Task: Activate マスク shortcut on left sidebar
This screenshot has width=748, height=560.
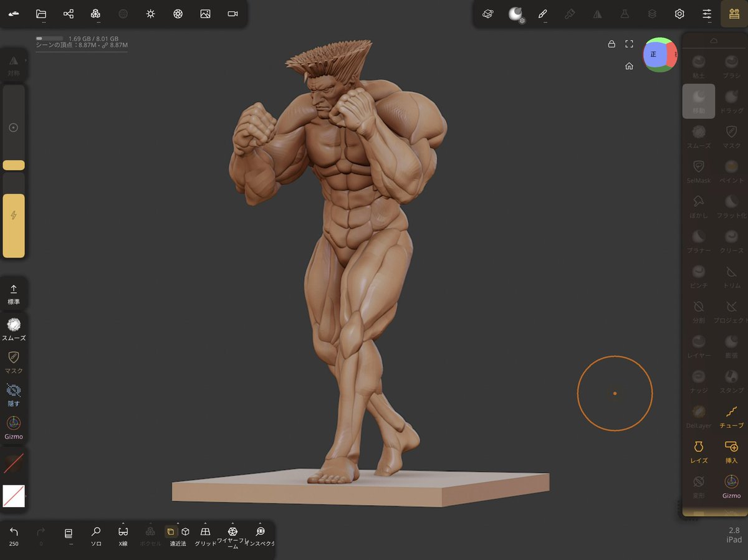Action: point(14,362)
